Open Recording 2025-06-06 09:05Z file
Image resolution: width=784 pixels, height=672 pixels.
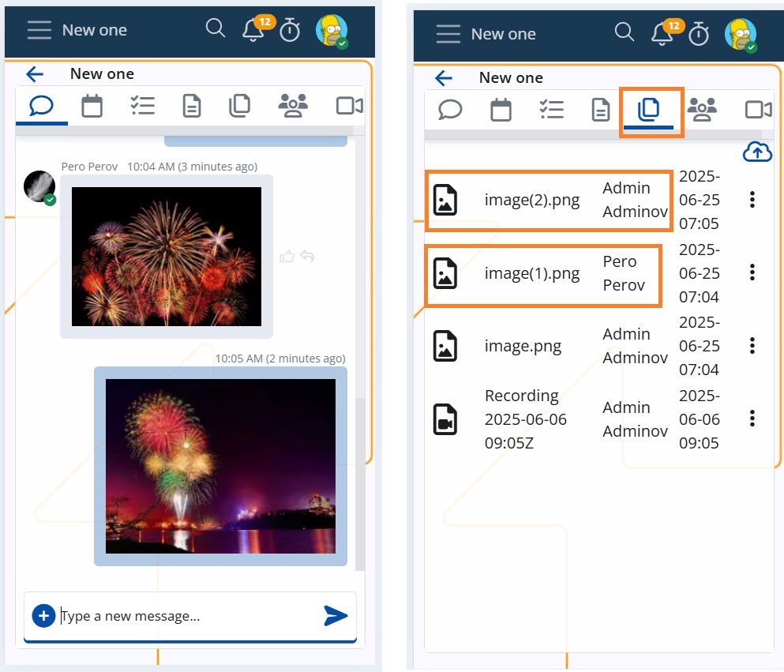click(x=526, y=419)
